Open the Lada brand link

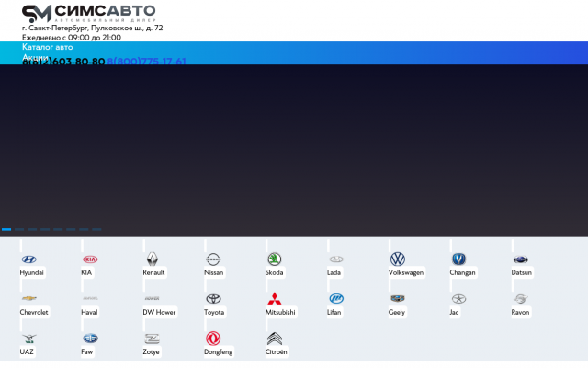334,272
